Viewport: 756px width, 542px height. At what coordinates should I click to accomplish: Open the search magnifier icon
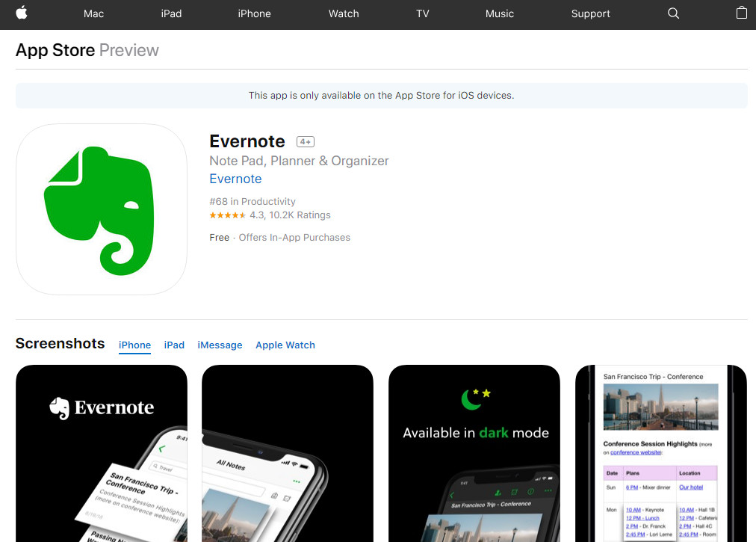pos(674,13)
